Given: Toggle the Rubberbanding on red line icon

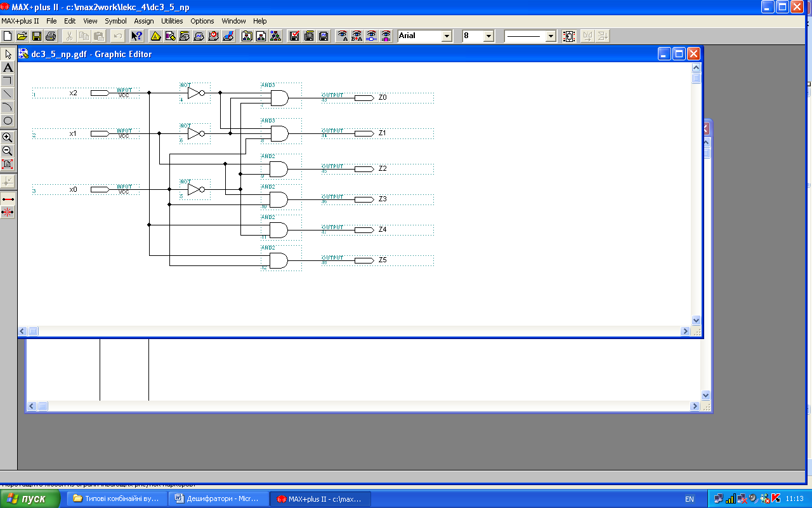Looking at the screenshot, I should tap(8, 199).
